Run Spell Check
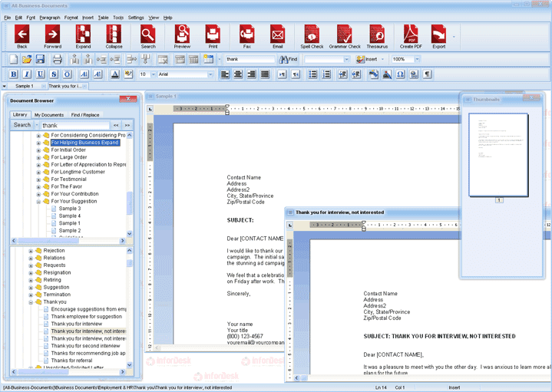The height and width of the screenshot is (392, 552). pyautogui.click(x=312, y=36)
